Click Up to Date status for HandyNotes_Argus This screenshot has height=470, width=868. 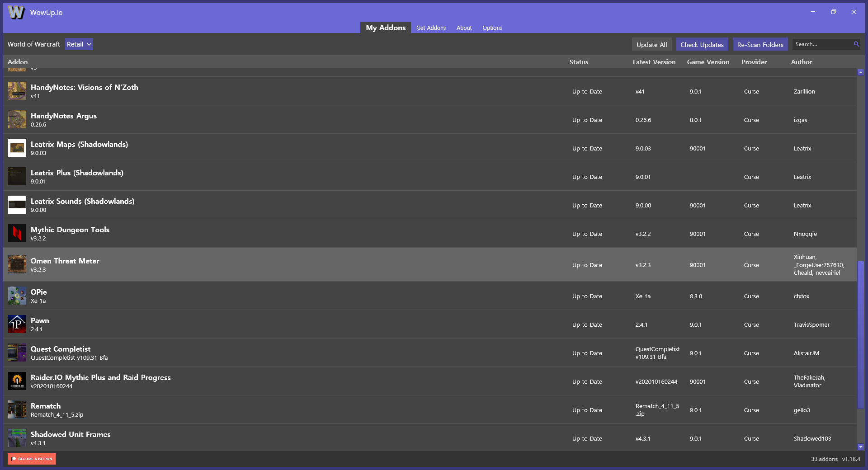[x=587, y=120]
